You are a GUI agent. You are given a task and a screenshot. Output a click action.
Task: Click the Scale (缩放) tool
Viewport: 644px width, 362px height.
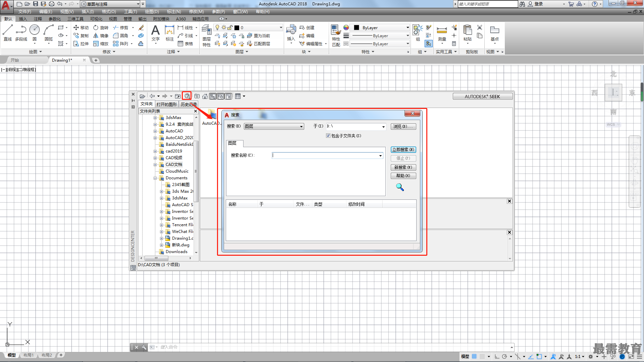pyautogui.click(x=101, y=44)
